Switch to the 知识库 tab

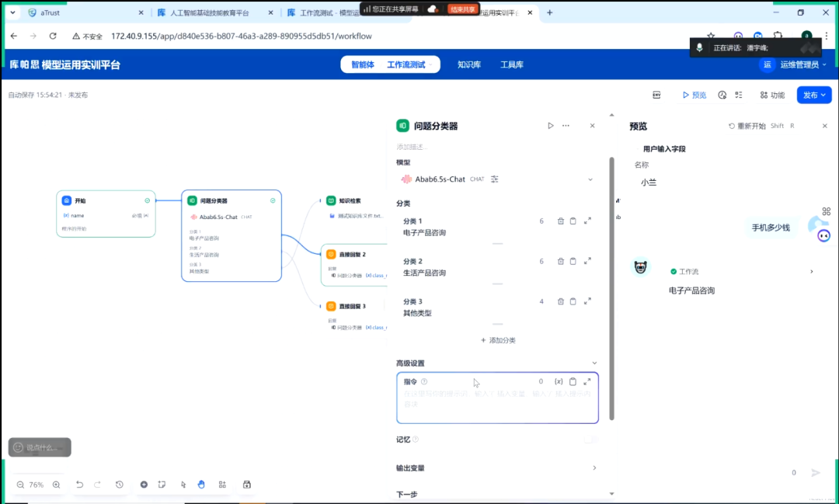(468, 64)
